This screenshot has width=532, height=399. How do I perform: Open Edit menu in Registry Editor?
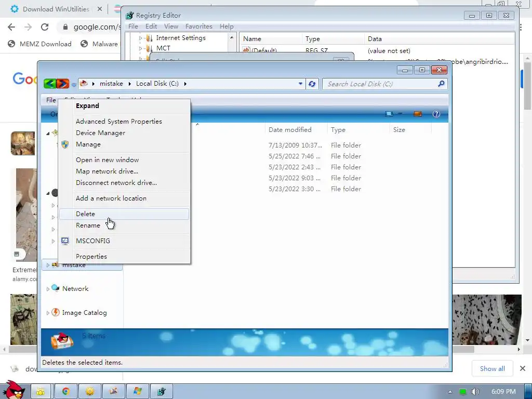point(151,26)
